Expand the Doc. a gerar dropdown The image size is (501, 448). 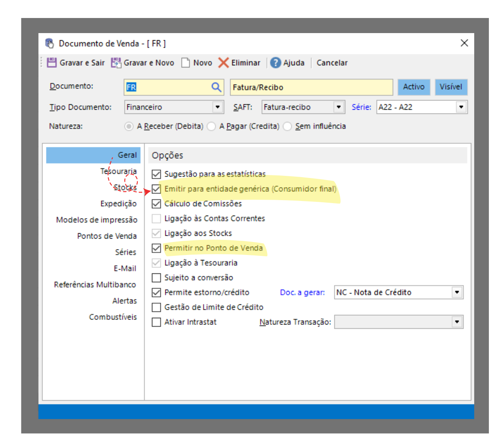457,292
